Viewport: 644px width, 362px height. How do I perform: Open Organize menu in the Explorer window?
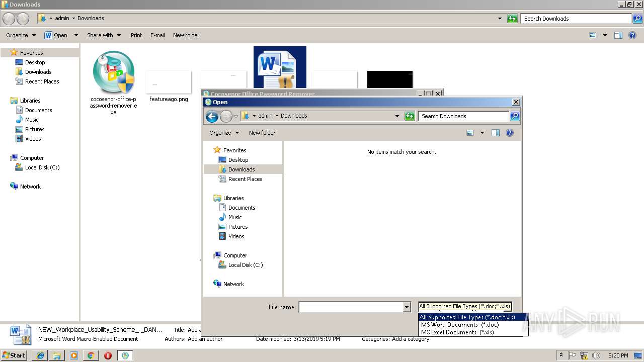tap(21, 35)
